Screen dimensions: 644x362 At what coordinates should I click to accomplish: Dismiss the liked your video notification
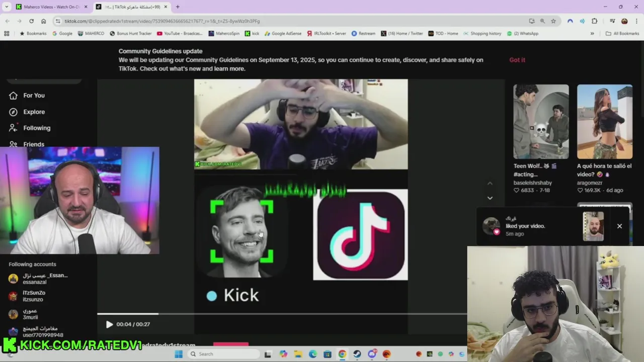[619, 226]
